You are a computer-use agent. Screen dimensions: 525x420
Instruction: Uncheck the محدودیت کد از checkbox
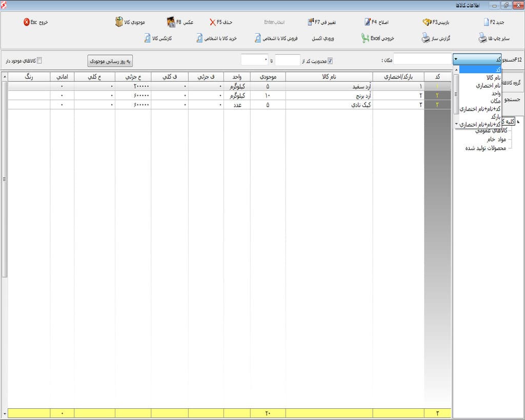coord(330,61)
